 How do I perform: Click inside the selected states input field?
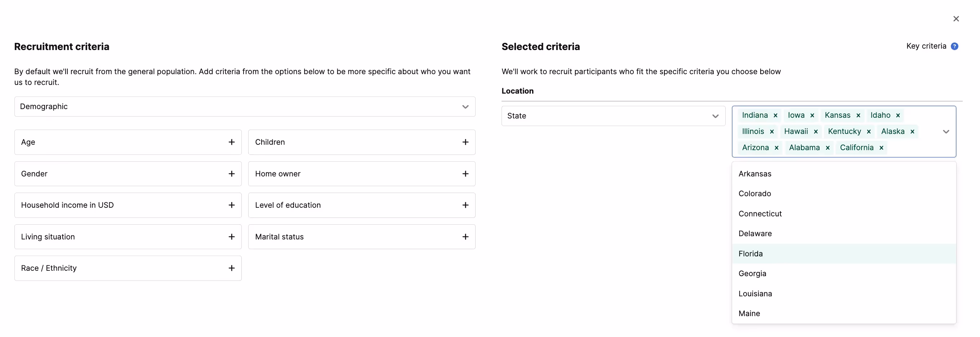[913, 148]
